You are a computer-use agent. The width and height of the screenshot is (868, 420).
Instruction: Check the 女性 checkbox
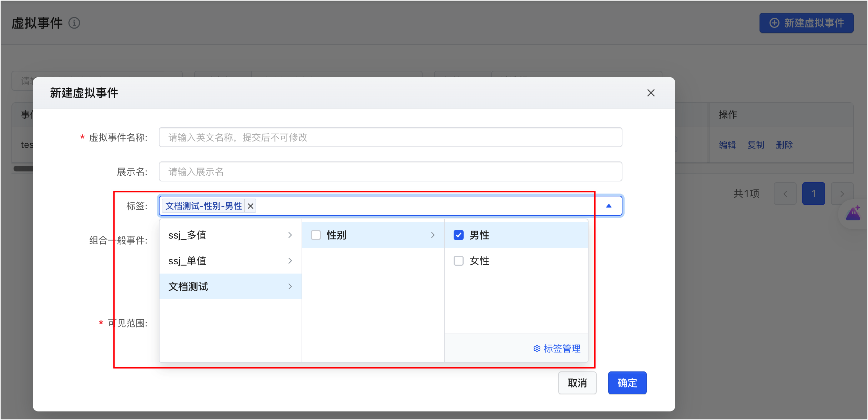pyautogui.click(x=459, y=261)
